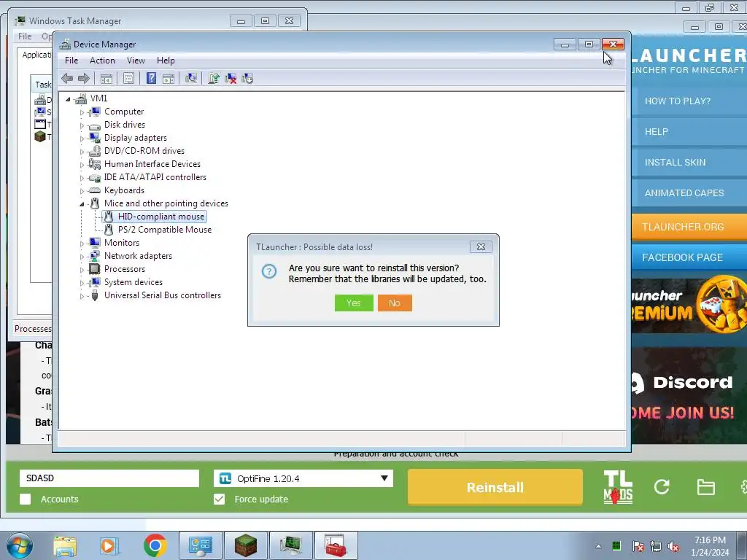This screenshot has height=560, width=747.
Task: Switch to Task Manager taskbar icon
Action: 290,545
